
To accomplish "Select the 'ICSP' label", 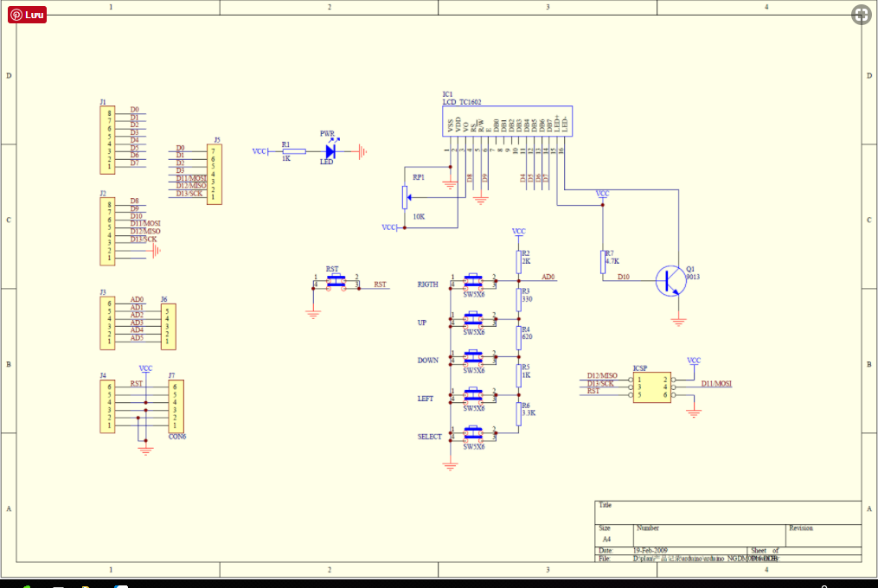I will pyautogui.click(x=640, y=367).
